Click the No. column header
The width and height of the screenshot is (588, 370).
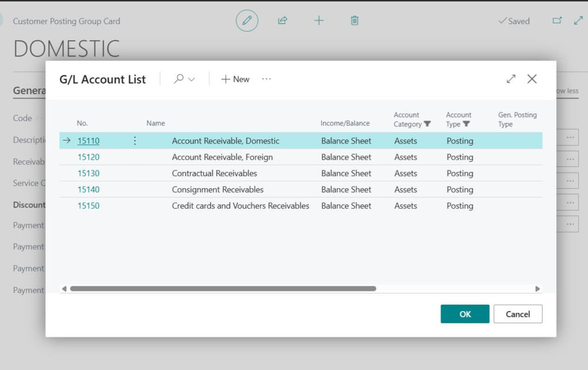coord(82,123)
